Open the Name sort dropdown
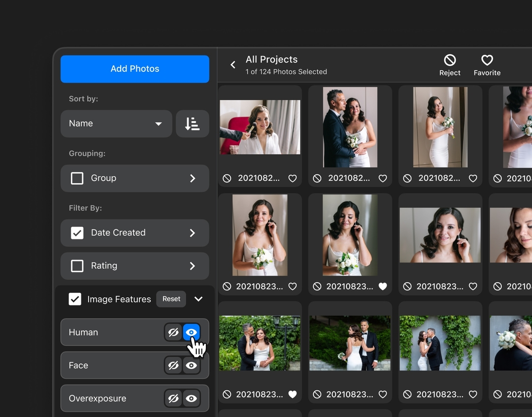This screenshot has height=417, width=532. 116,124
